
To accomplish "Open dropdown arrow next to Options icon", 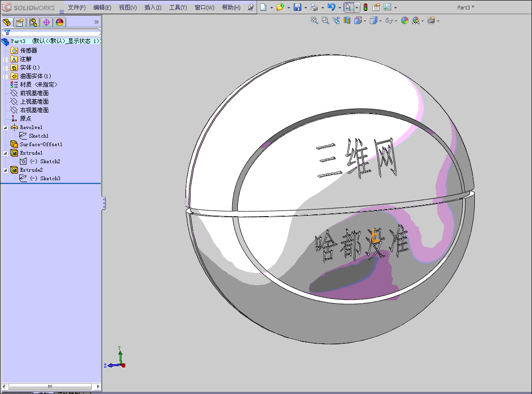I will point(395,8).
